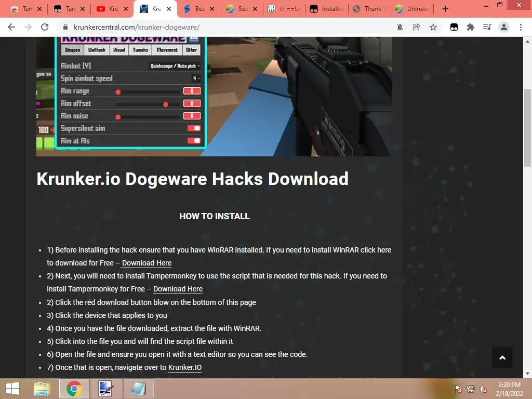Viewport: 532px width, 399px height.
Task: Open the third taskbar app with pen icon
Action: (x=106, y=389)
